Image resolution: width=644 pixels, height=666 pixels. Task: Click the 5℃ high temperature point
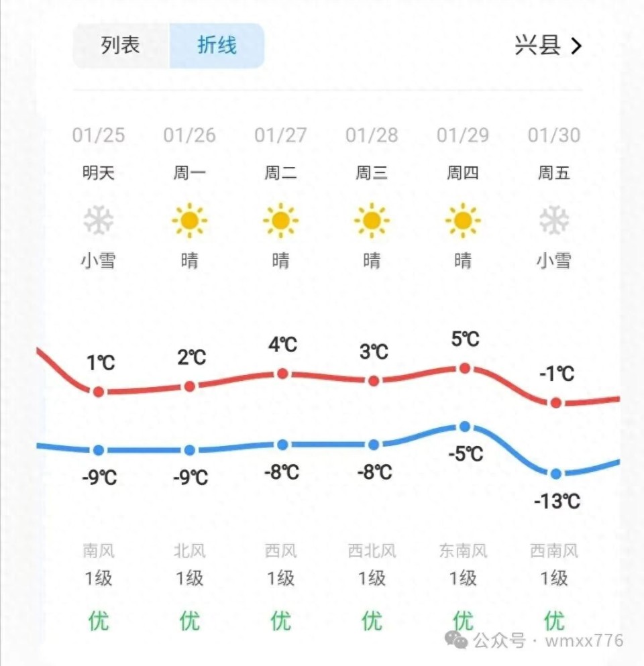[464, 367]
